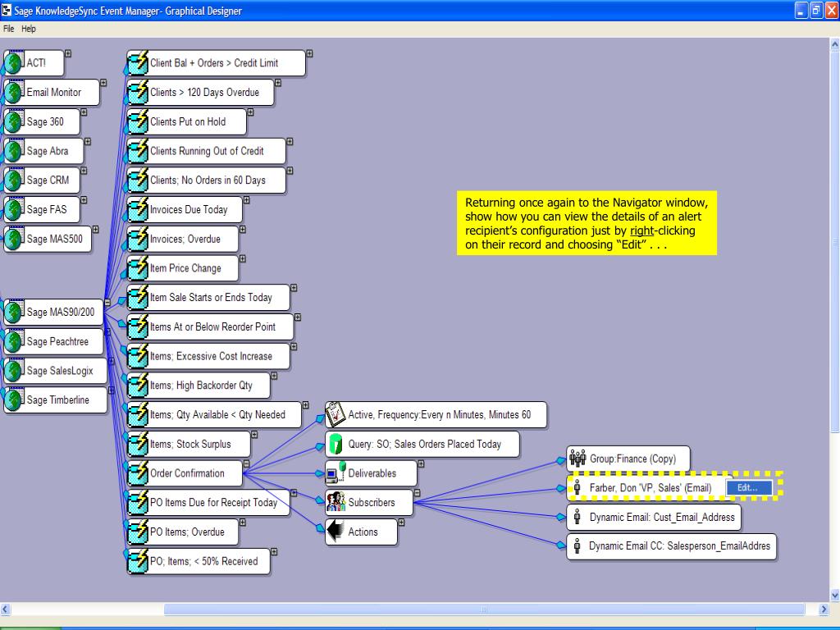Restore down the Graphical Designer window
This screenshot has width=840, height=630.
[x=816, y=10]
